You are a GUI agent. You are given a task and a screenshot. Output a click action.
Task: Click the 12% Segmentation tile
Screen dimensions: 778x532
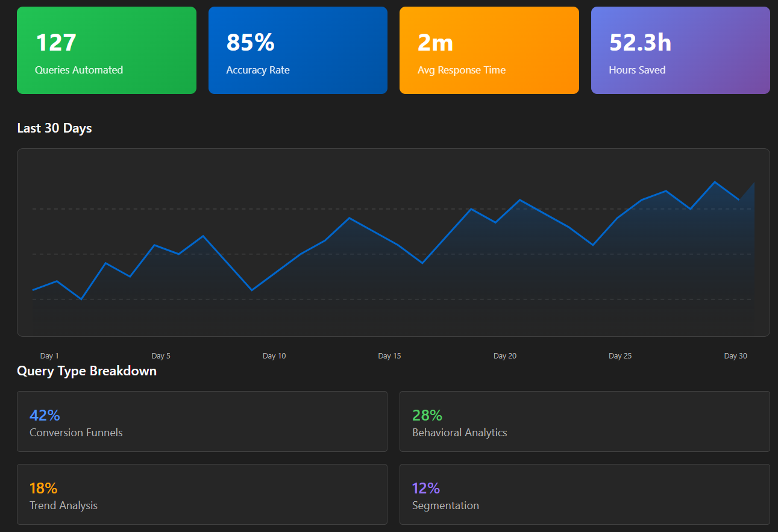pyautogui.click(x=585, y=494)
